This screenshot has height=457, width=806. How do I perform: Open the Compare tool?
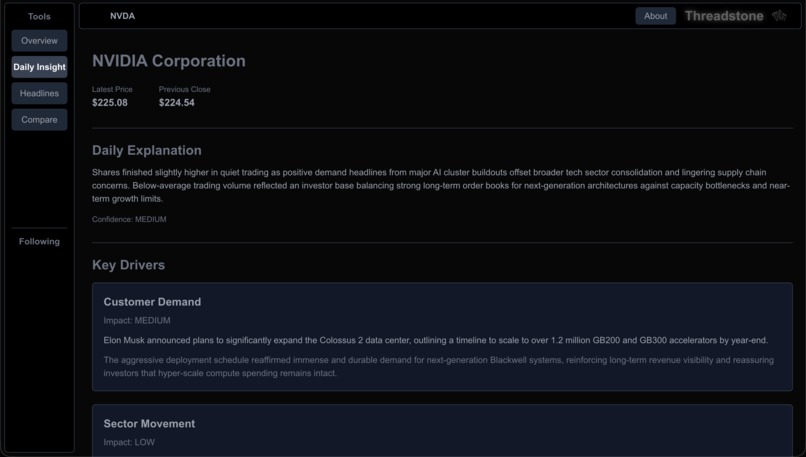[x=39, y=120]
